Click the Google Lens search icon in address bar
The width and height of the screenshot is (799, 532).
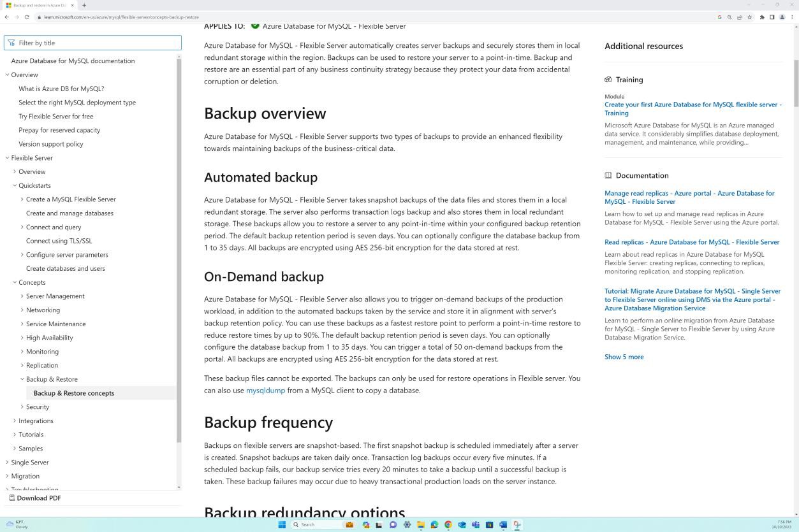(x=729, y=17)
